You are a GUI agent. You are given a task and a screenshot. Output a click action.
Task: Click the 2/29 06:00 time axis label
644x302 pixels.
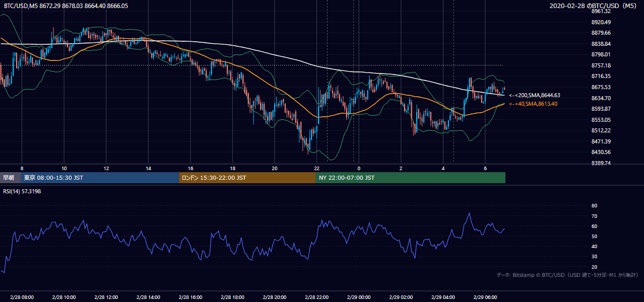pyautogui.click(x=485, y=297)
